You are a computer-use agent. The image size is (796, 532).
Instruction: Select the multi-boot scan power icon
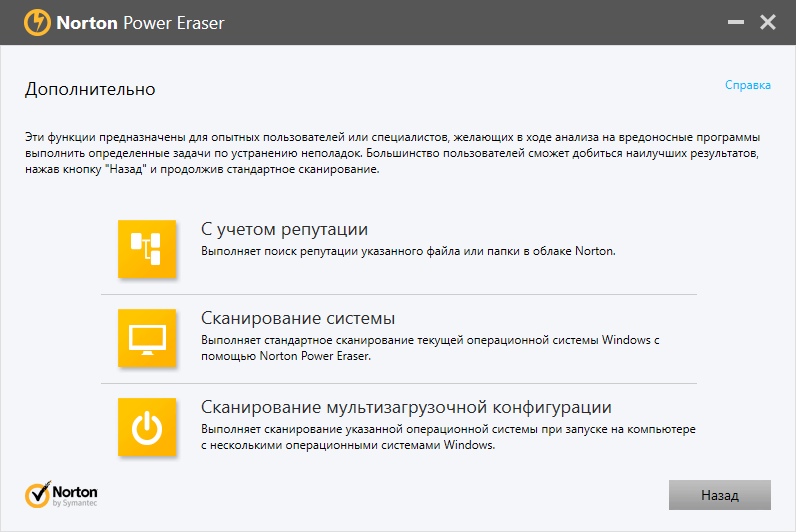point(147,427)
